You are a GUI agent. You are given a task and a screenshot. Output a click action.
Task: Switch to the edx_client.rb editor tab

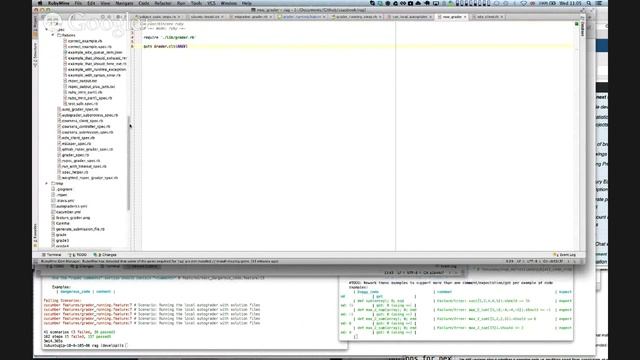[487, 17]
